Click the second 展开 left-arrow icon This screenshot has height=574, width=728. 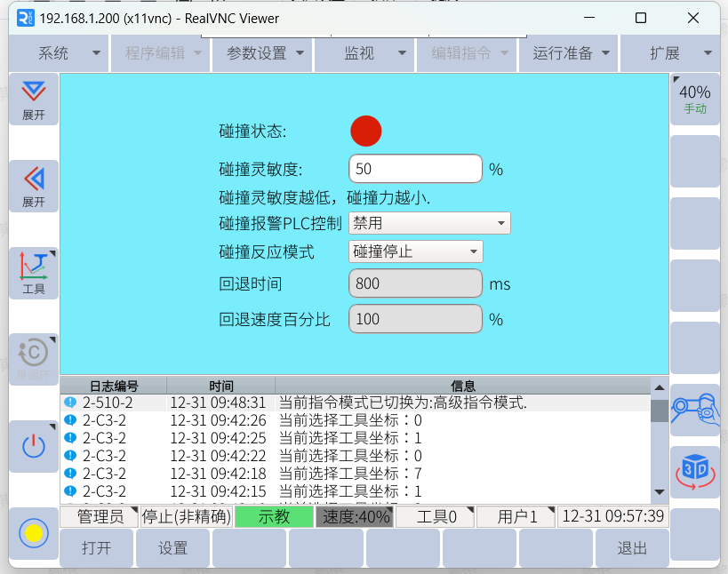[x=34, y=186]
